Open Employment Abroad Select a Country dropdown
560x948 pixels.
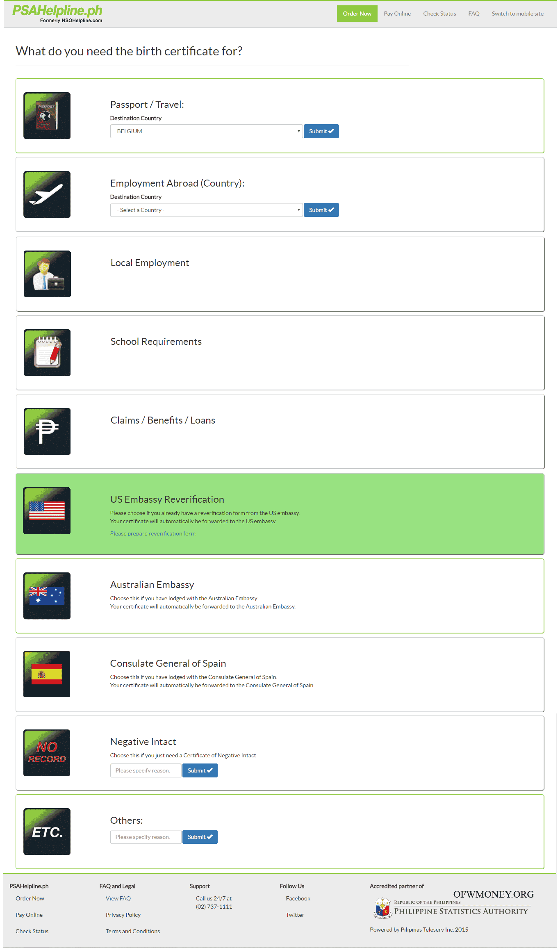tap(206, 210)
